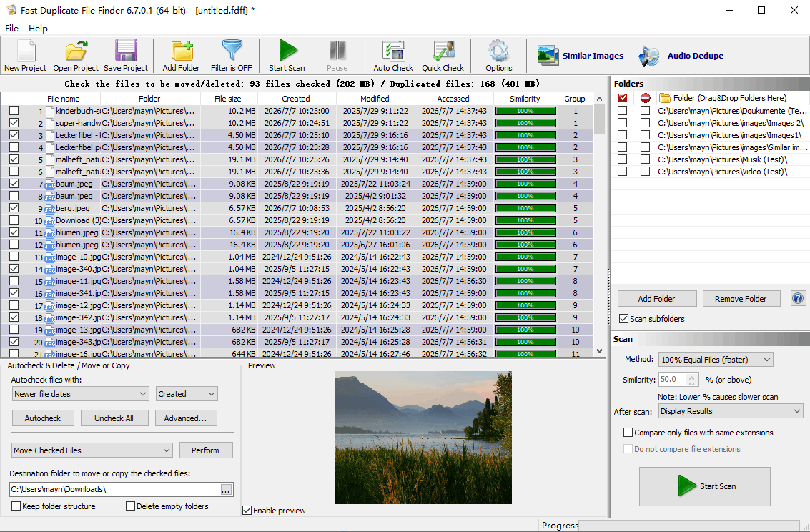This screenshot has height=532, width=810.
Task: Click the JPG icon of row 9 berg.jpeg
Action: pos(50,209)
